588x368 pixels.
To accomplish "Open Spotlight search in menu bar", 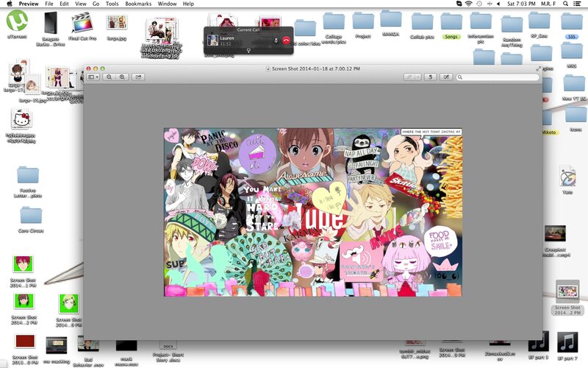I will 565,4.
